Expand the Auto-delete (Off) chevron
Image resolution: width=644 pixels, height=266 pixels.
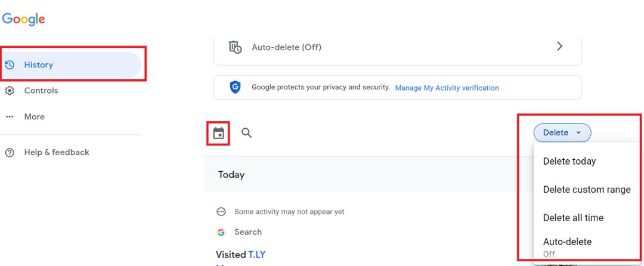coord(559,47)
